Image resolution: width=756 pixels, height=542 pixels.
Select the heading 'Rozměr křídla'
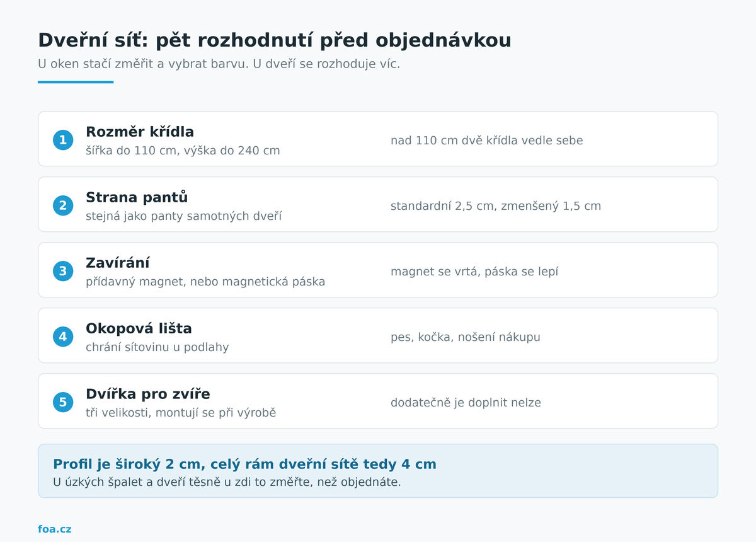[x=140, y=132]
